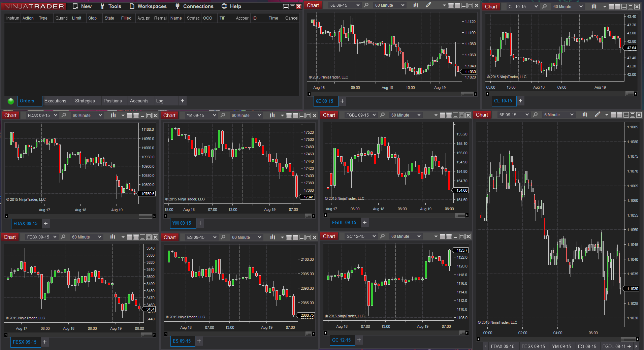644x350 pixels.
Task: Click the instrument search magnifier in GC 12-15 chart
Action: (x=382, y=236)
